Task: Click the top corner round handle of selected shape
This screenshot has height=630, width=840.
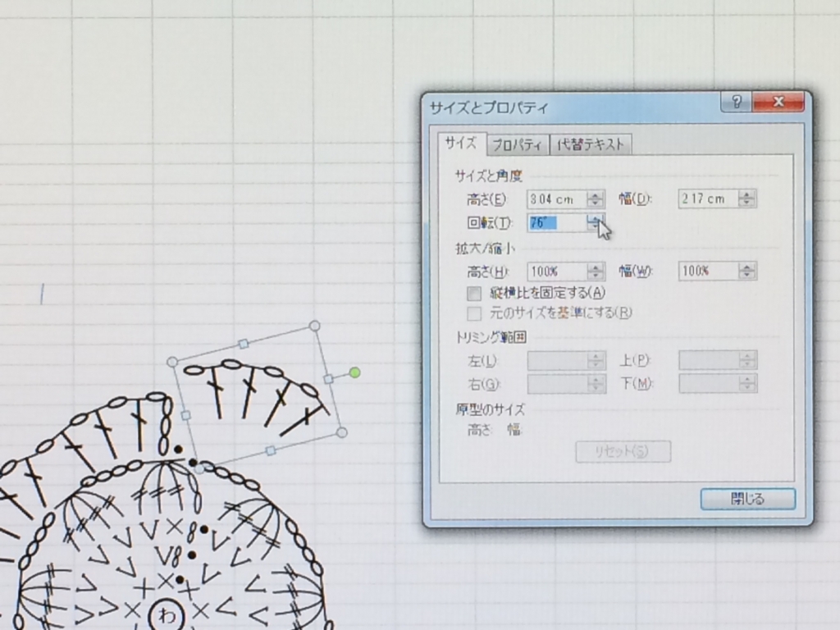Action: (x=314, y=326)
